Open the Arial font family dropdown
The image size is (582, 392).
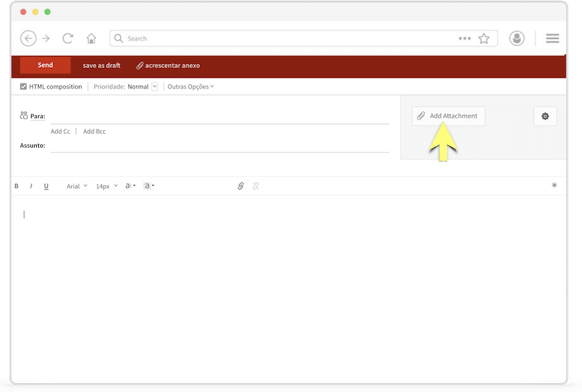[77, 186]
